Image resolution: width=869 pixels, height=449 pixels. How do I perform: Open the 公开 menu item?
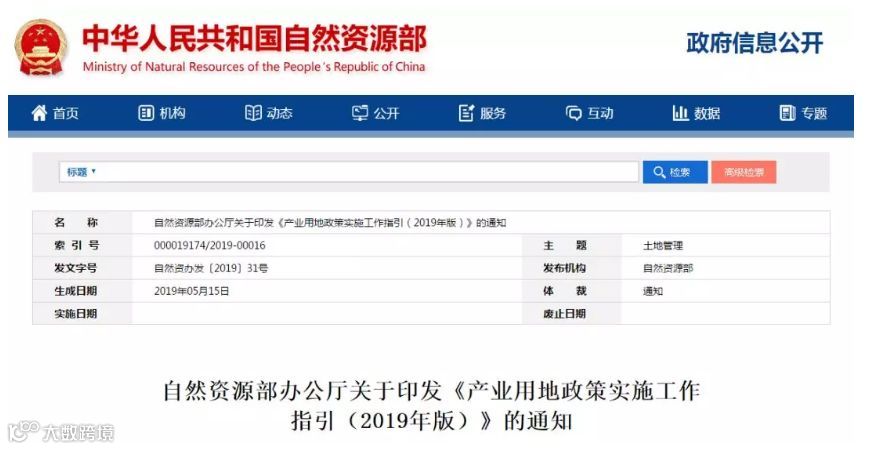(x=376, y=113)
